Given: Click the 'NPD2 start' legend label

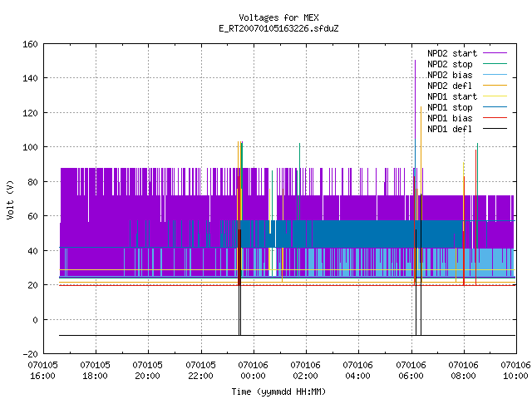Looking at the screenshot, I should (x=452, y=53).
